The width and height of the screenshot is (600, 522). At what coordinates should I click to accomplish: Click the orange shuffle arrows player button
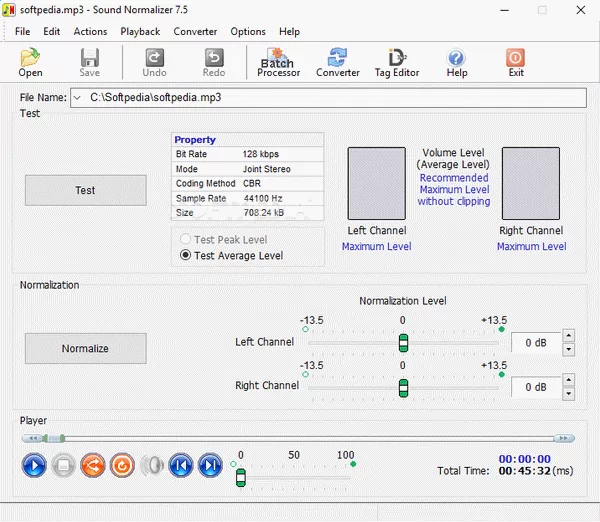[93, 465]
